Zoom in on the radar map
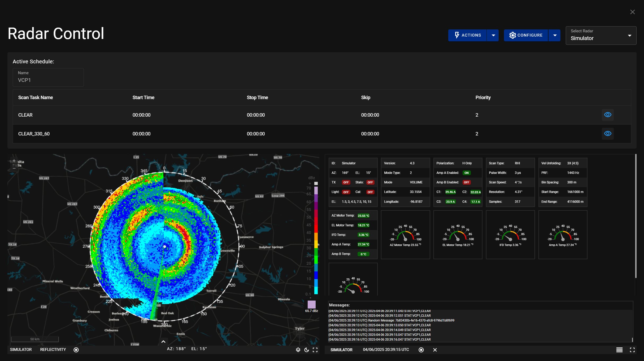This screenshot has width=644, height=361. (14, 161)
